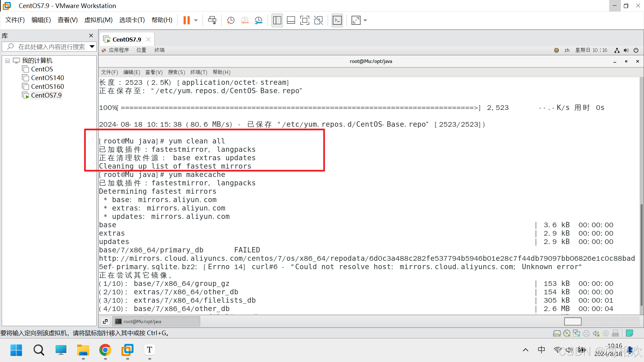Click the 应用程序 menu in guest panel
This screenshot has width=644, height=362.
click(119, 50)
